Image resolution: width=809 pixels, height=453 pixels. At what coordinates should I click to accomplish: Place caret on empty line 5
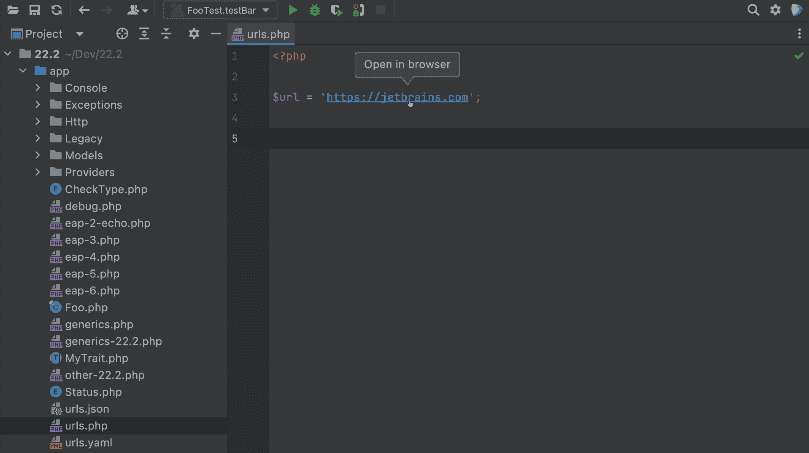[539, 138]
